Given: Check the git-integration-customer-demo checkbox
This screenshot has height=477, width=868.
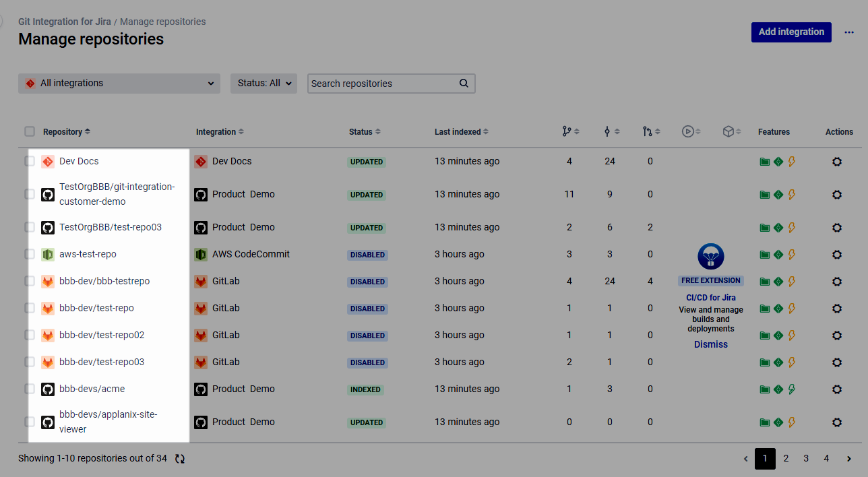Looking at the screenshot, I should pos(30,194).
